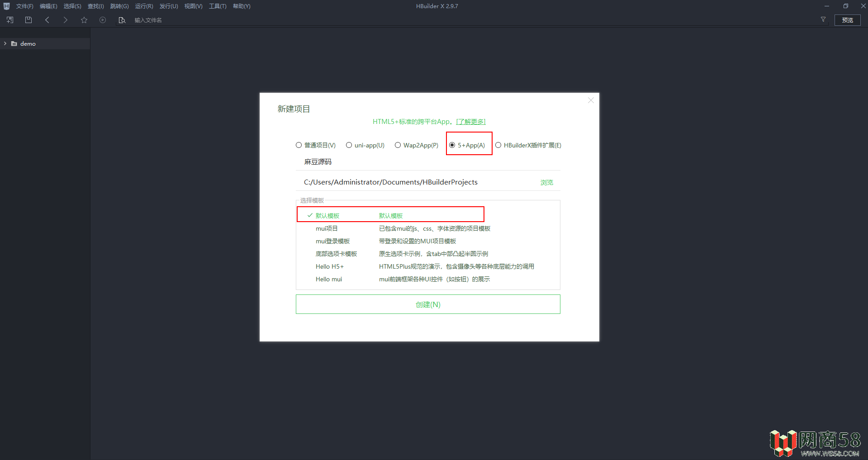Select the mui项目 template
The width and height of the screenshot is (868, 460).
click(x=428, y=228)
